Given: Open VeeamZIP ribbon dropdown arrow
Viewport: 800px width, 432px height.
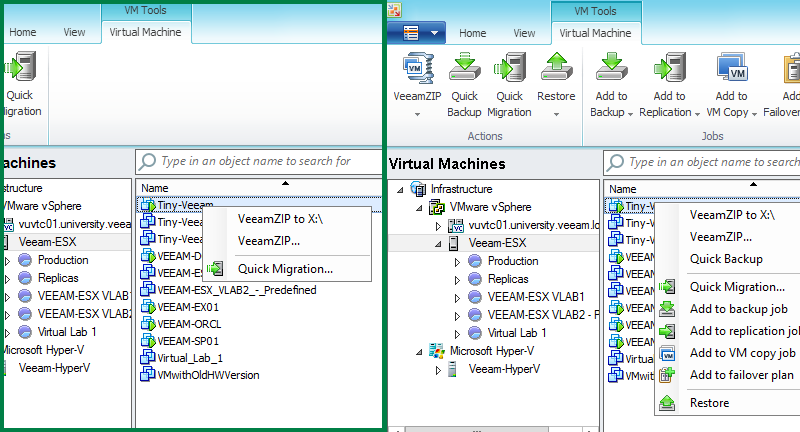Looking at the screenshot, I should coord(417,114).
